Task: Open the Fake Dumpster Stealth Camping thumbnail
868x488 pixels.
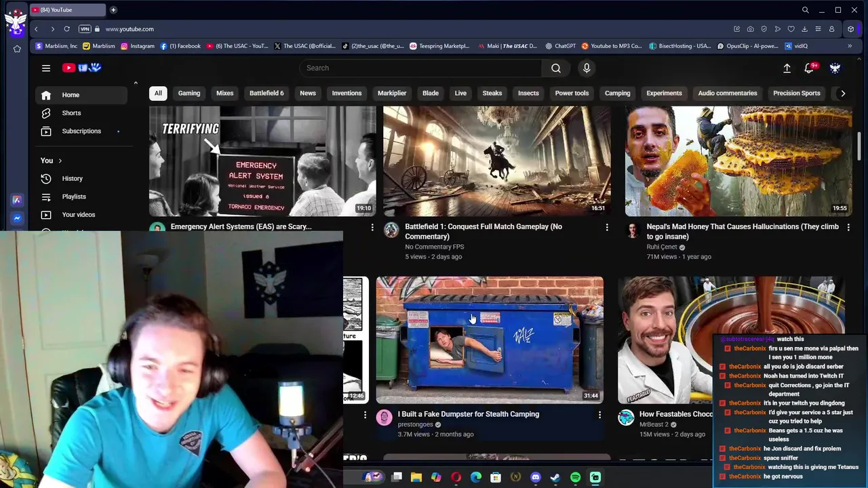Action: (490, 340)
